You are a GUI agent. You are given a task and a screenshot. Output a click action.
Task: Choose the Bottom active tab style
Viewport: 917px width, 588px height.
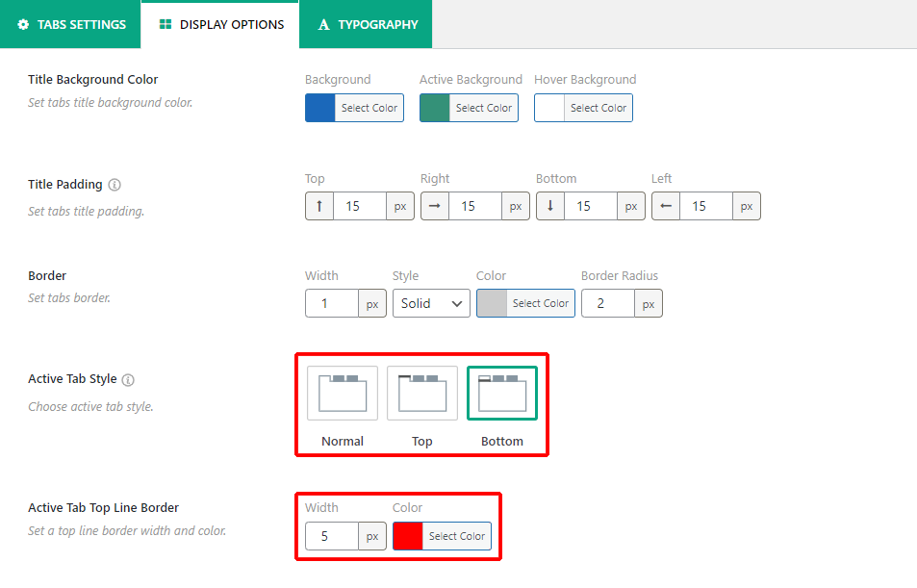(502, 393)
